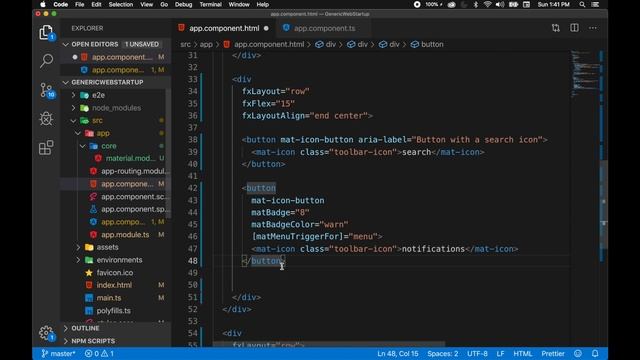Click the volume icon in menu bar
This screenshot has height=360, width=640.
(500, 4)
